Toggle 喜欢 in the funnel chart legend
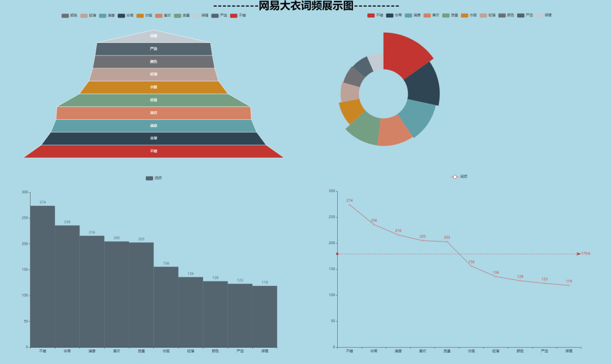 163,16
